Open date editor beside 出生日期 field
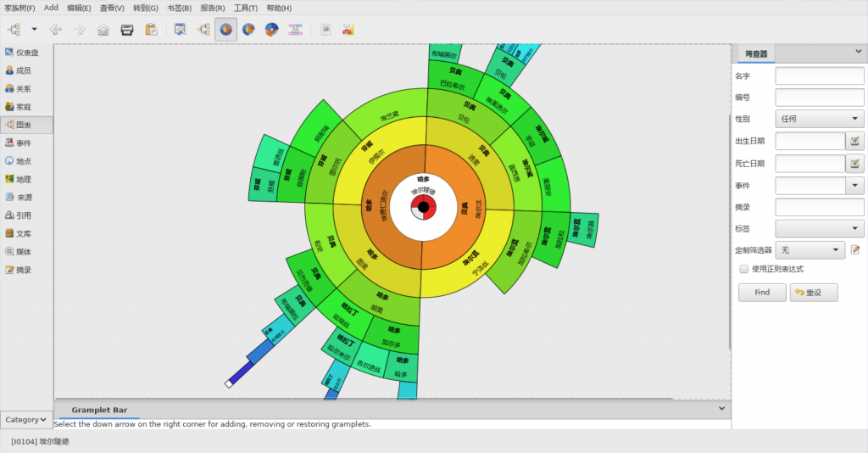 tap(855, 141)
